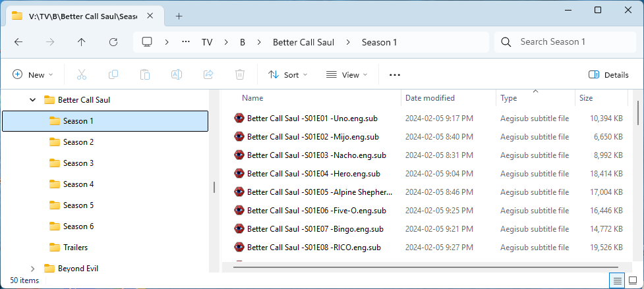Viewport: 644px width, 289px height.
Task: Add a new tab with the plus button
Action: click(x=179, y=16)
